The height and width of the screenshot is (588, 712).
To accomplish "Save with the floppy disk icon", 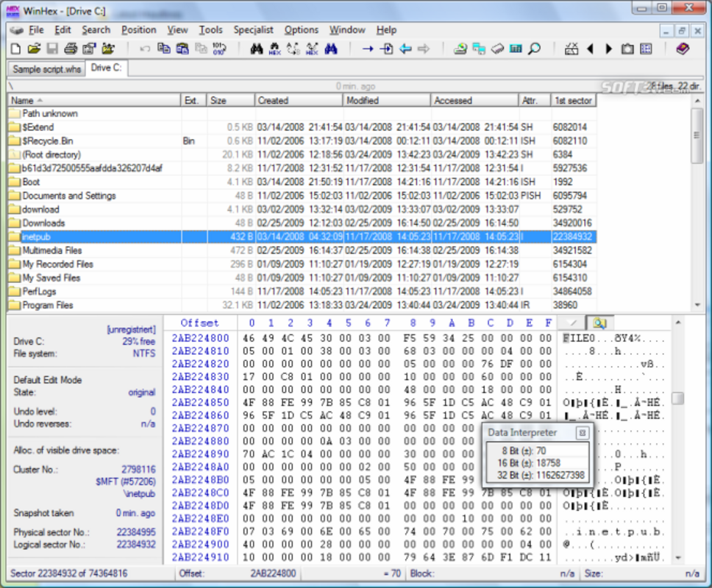I will (51, 49).
